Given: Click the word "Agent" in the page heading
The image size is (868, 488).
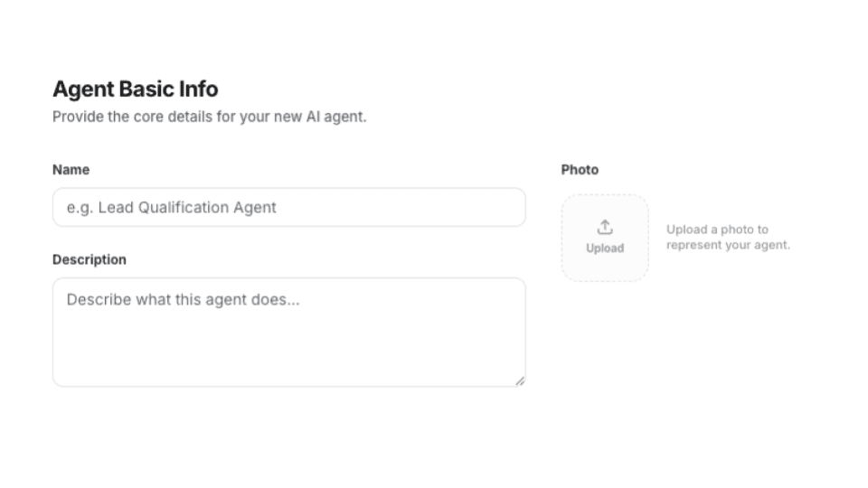Looking at the screenshot, I should point(83,89).
